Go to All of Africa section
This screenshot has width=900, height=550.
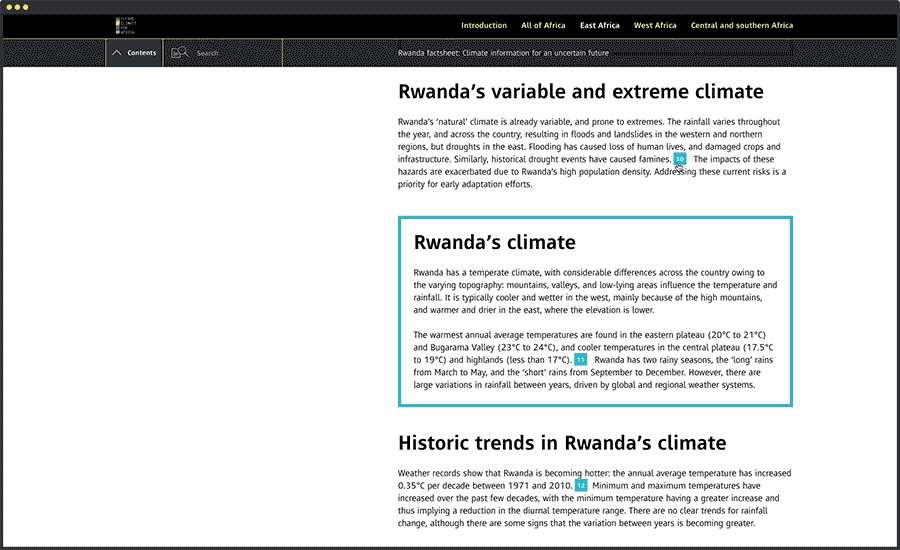(x=543, y=26)
